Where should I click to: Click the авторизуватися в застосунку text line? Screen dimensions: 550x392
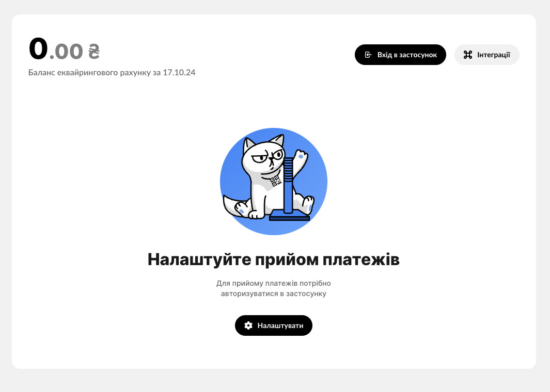pyautogui.click(x=274, y=293)
